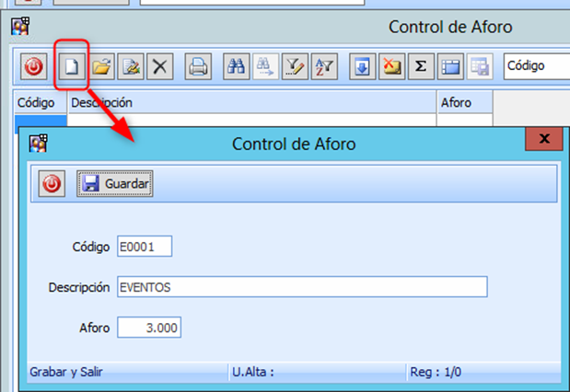Click the blue down-arrow export icon

coord(363,66)
